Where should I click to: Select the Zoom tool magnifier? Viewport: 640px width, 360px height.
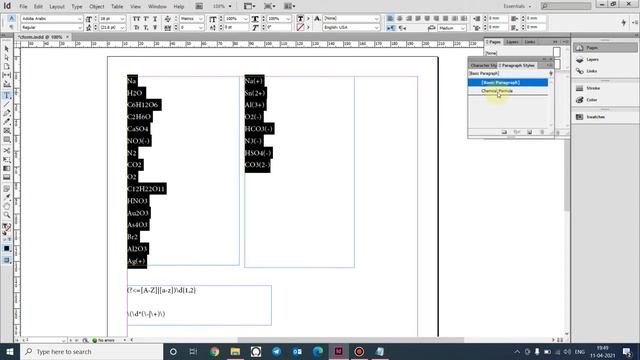click(x=7, y=215)
